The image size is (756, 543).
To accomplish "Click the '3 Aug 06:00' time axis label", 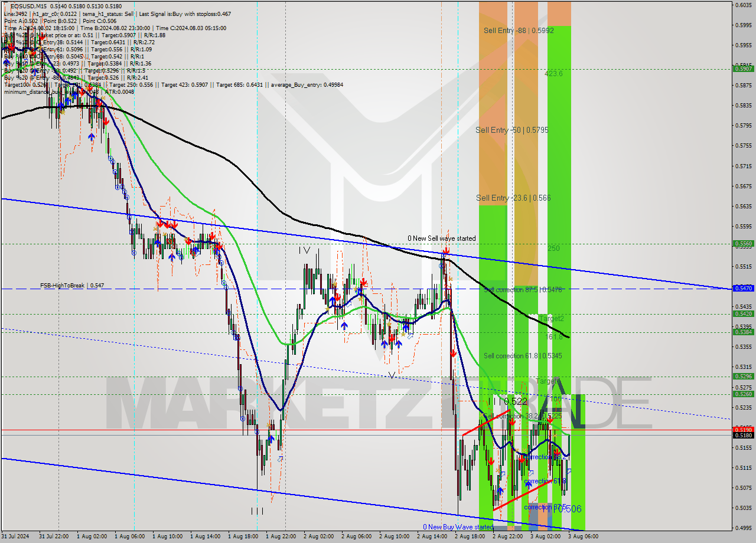I will point(583,537).
